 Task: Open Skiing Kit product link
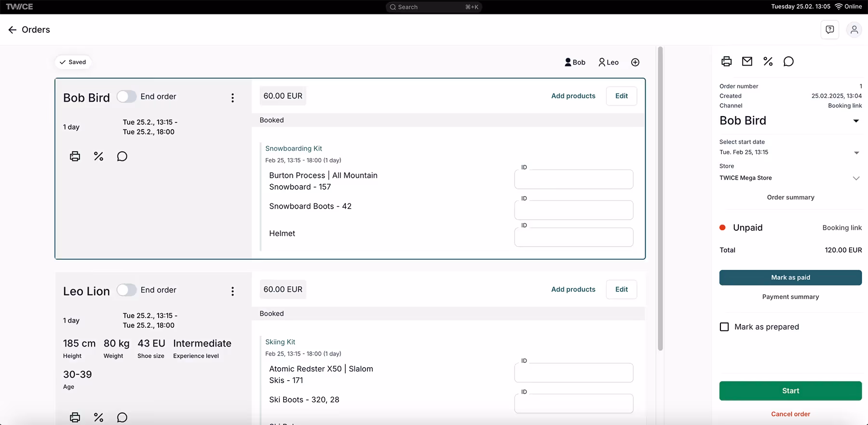tap(280, 342)
